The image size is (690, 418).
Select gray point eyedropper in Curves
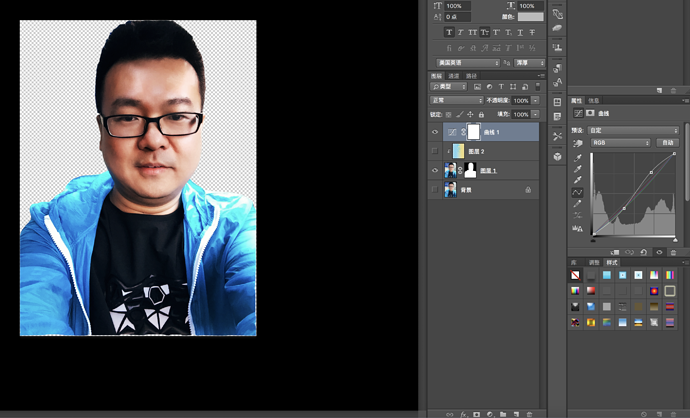[x=578, y=169]
